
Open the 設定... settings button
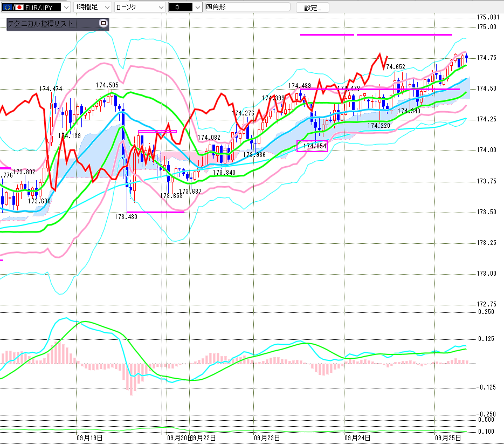tap(316, 8)
